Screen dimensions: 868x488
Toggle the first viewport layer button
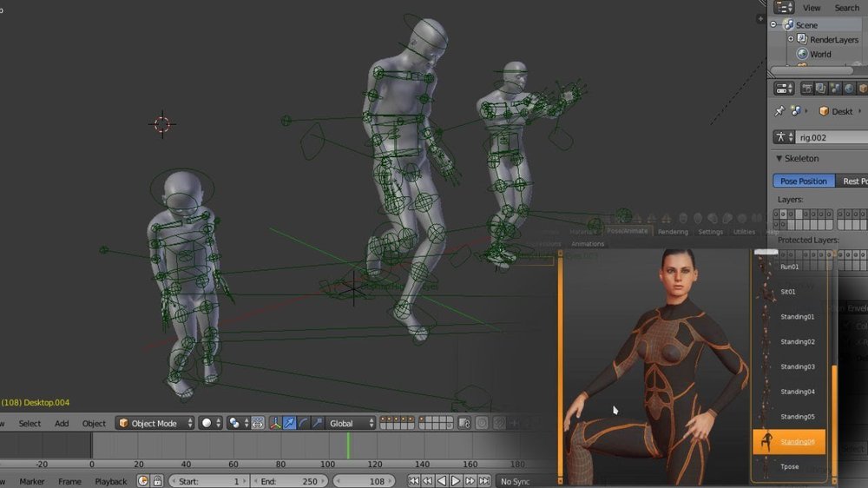click(383, 419)
